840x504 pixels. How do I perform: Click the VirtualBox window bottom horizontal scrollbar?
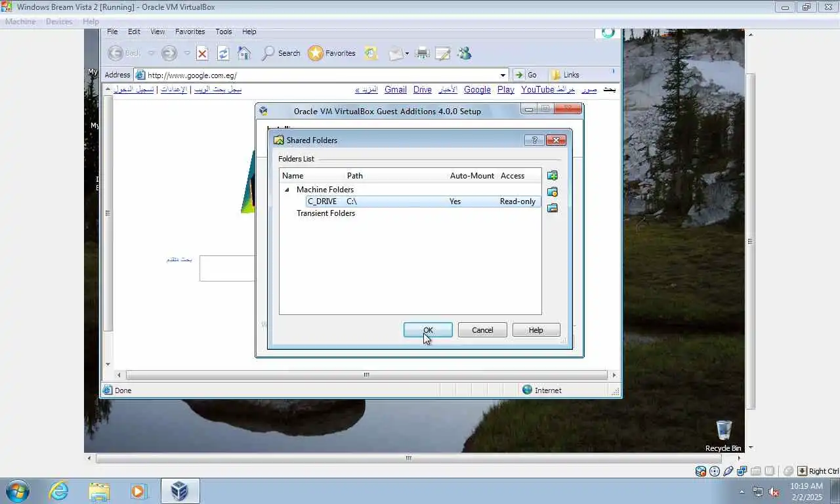pyautogui.click(x=409, y=459)
